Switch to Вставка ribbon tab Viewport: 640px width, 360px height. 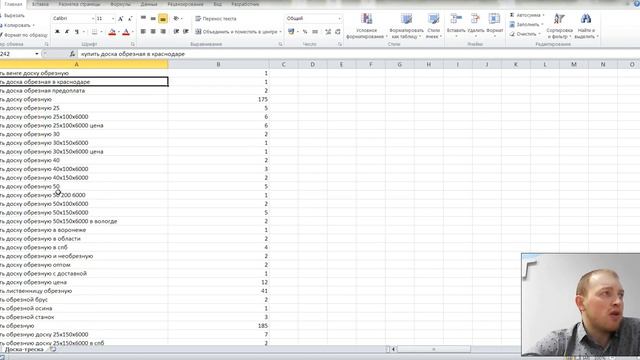click(x=40, y=4)
